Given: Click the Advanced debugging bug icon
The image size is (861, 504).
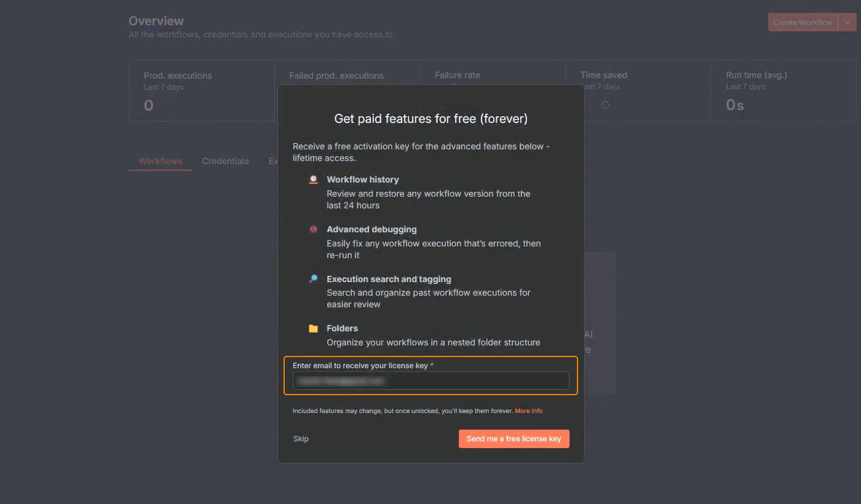Looking at the screenshot, I should point(313,229).
